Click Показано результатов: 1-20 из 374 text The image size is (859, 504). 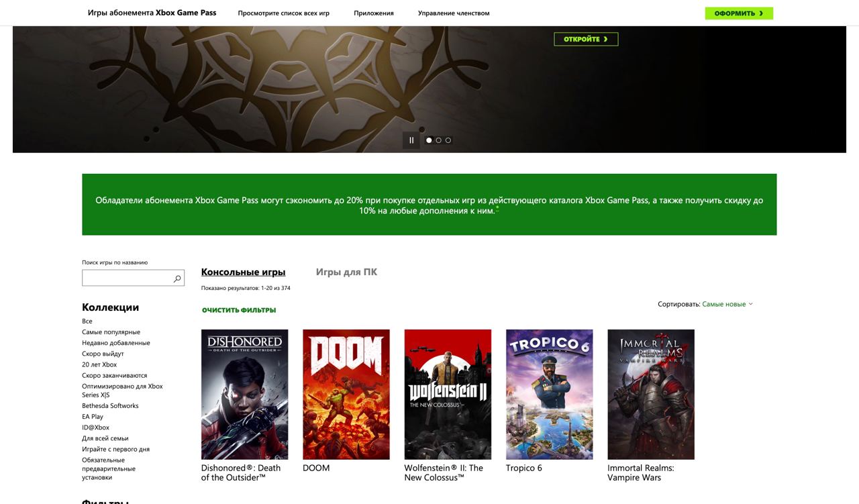(246, 288)
